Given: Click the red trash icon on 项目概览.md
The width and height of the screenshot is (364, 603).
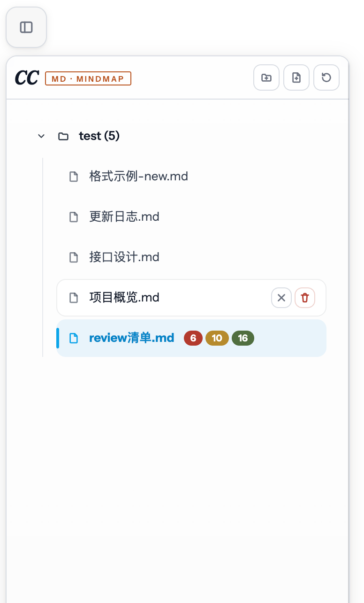Looking at the screenshot, I should (305, 298).
